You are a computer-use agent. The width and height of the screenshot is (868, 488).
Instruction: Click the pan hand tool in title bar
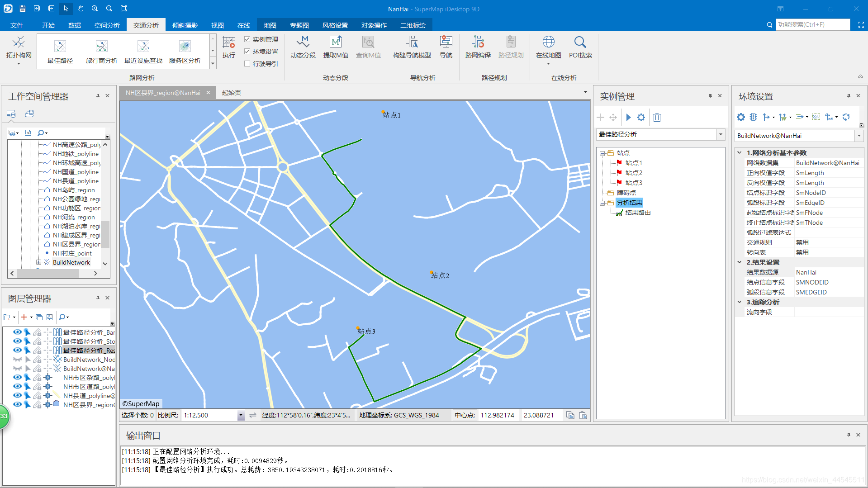80,9
